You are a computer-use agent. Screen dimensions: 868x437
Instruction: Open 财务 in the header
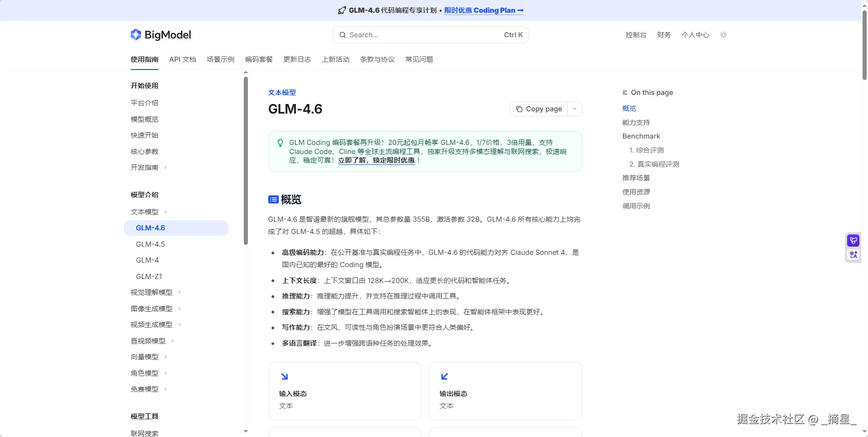[664, 35]
